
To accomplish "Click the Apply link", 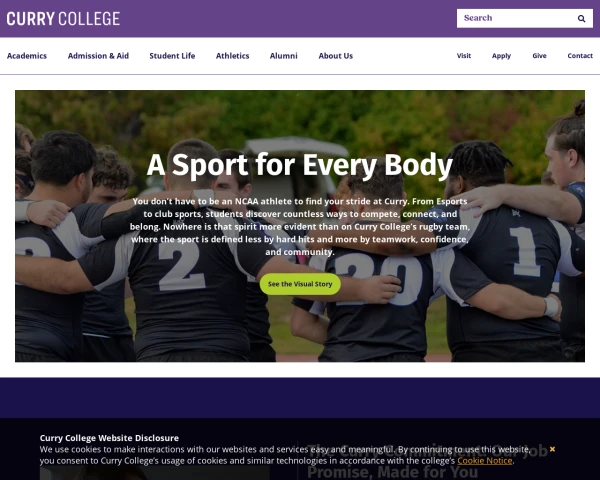I will [x=501, y=56].
